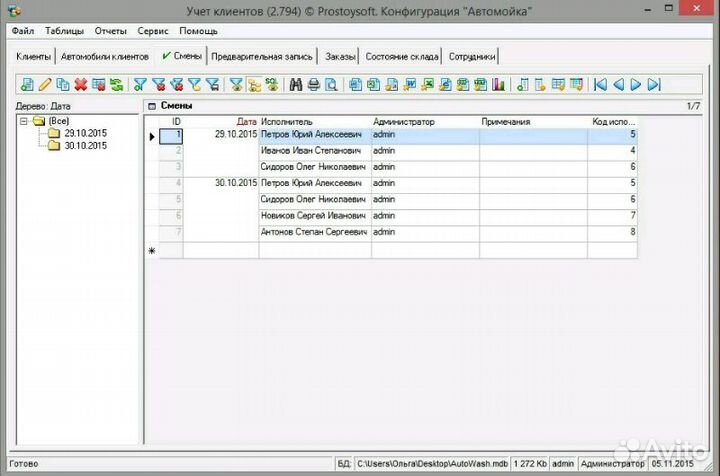Viewport: 720px width, 476px height.
Task: Click the bar chart icon in toolbar
Action: click(x=496, y=85)
